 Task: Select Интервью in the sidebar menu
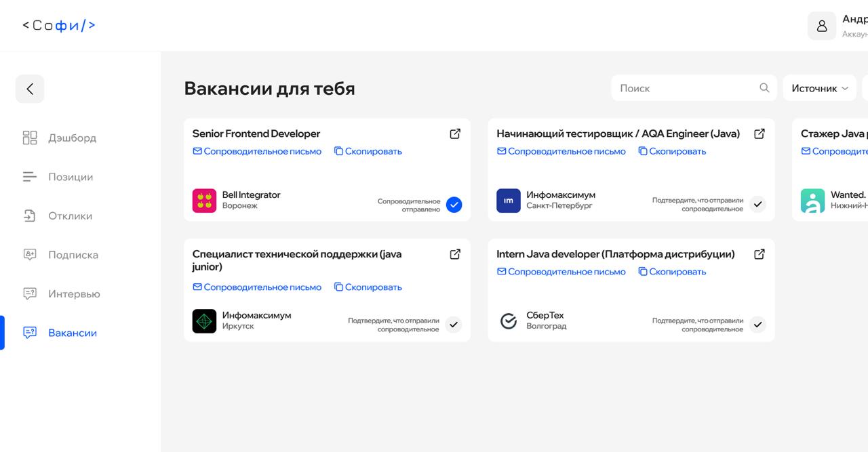74,294
